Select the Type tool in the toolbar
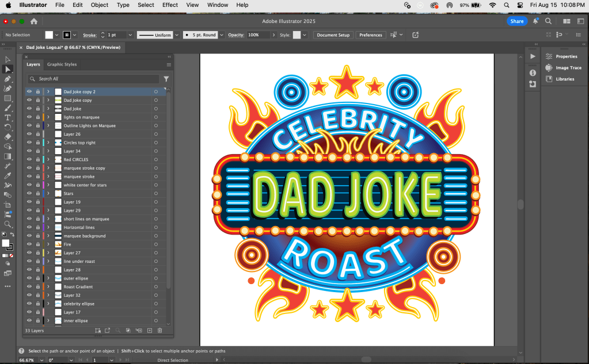This screenshot has width=589, height=364. [8, 117]
